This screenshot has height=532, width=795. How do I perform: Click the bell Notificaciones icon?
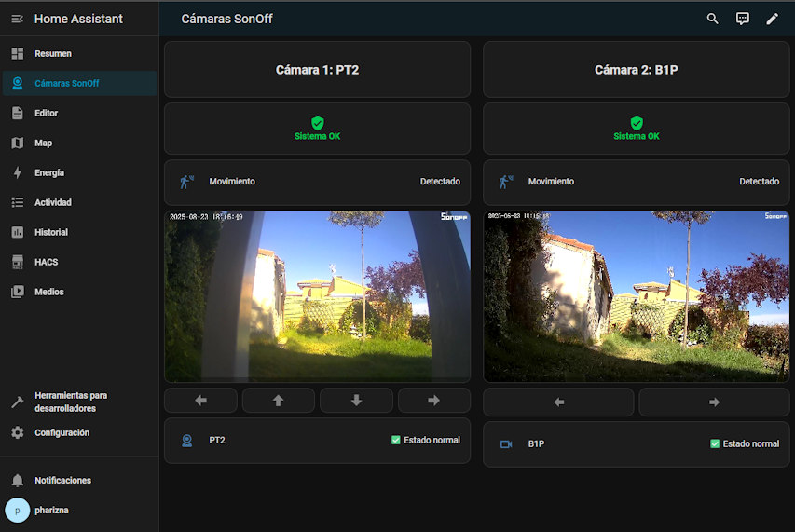pyautogui.click(x=17, y=481)
